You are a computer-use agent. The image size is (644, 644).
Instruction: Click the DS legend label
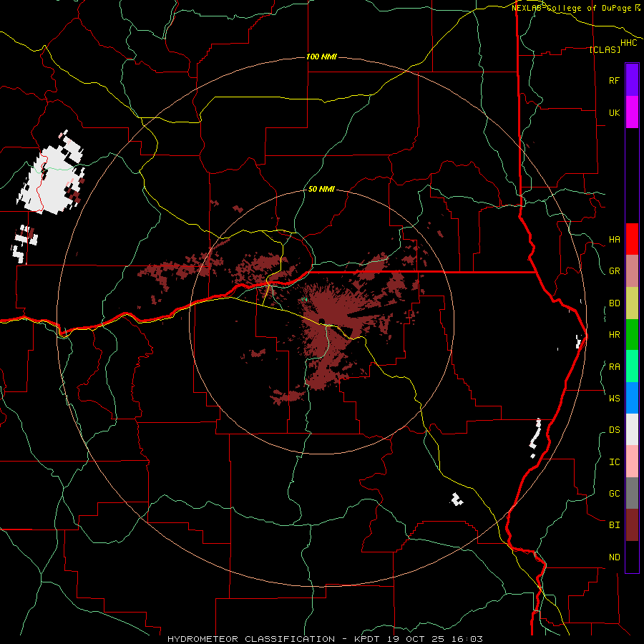coord(614,430)
